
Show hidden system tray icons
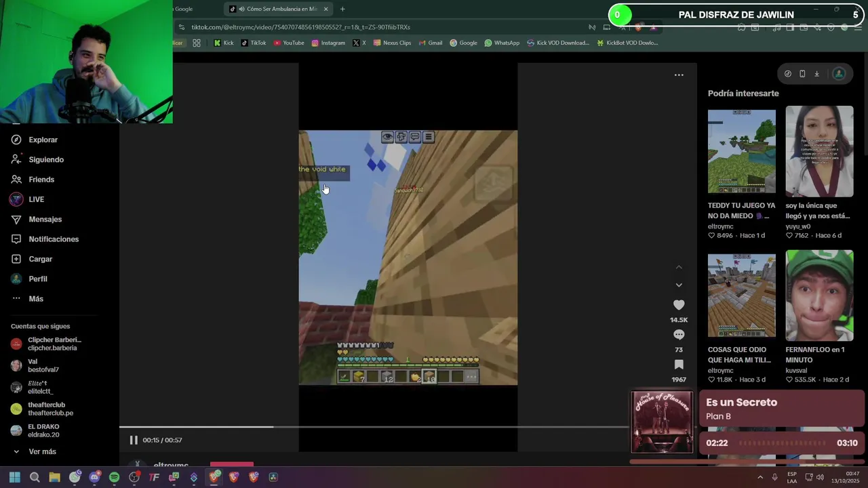(759, 477)
